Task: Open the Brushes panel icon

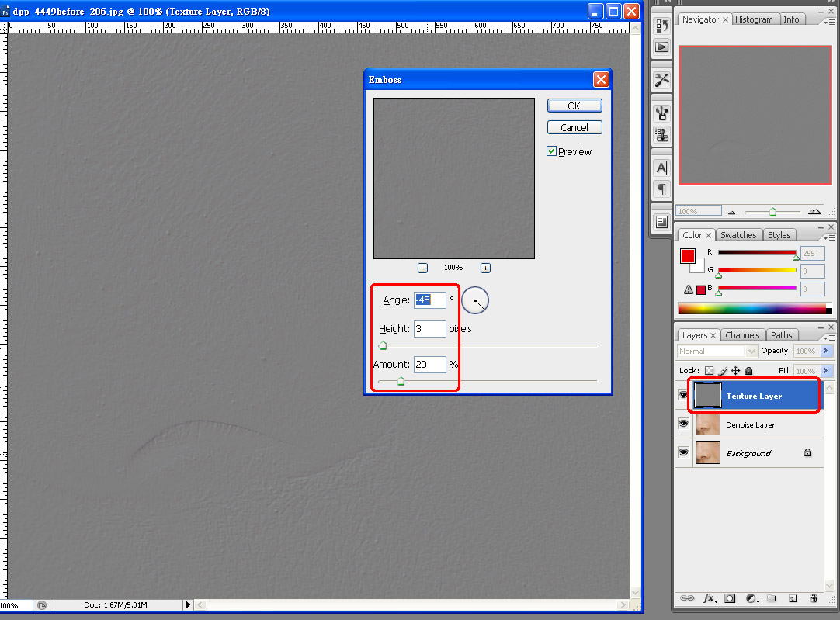Action: coord(661,114)
